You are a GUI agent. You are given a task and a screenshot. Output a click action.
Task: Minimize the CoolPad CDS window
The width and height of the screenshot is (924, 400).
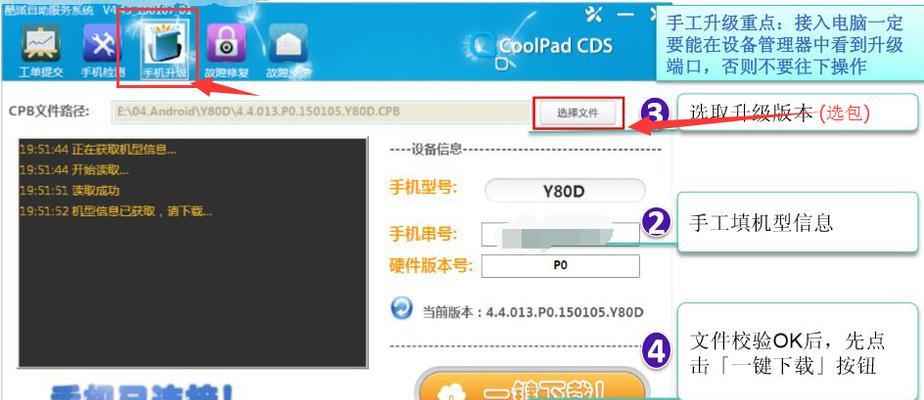[x=625, y=14]
